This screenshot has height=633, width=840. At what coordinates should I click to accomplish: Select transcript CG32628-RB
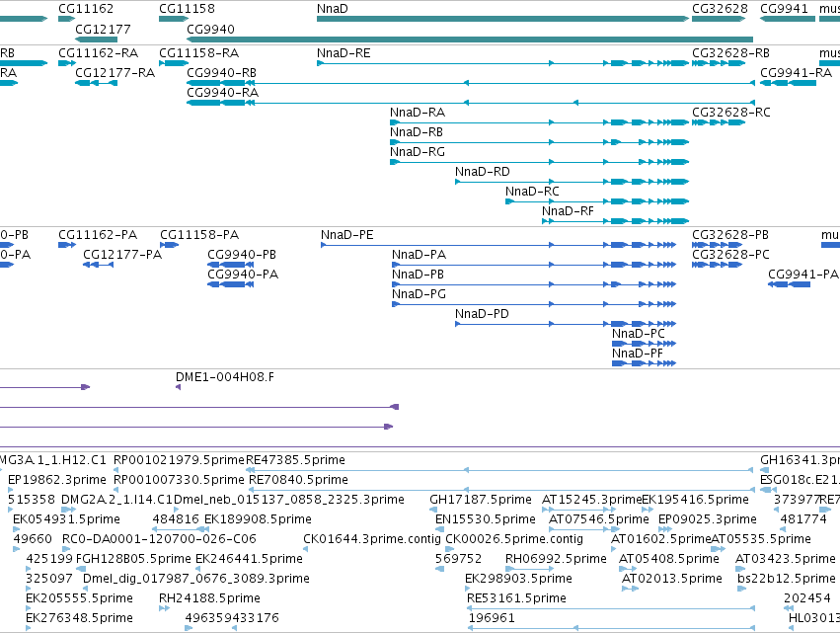[719, 63]
